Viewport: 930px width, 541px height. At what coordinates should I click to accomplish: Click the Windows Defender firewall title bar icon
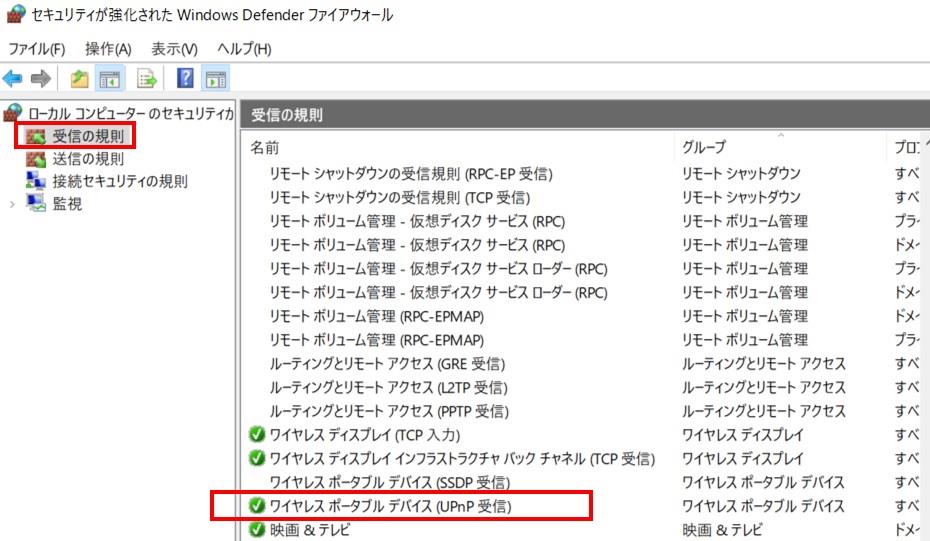(x=16, y=14)
